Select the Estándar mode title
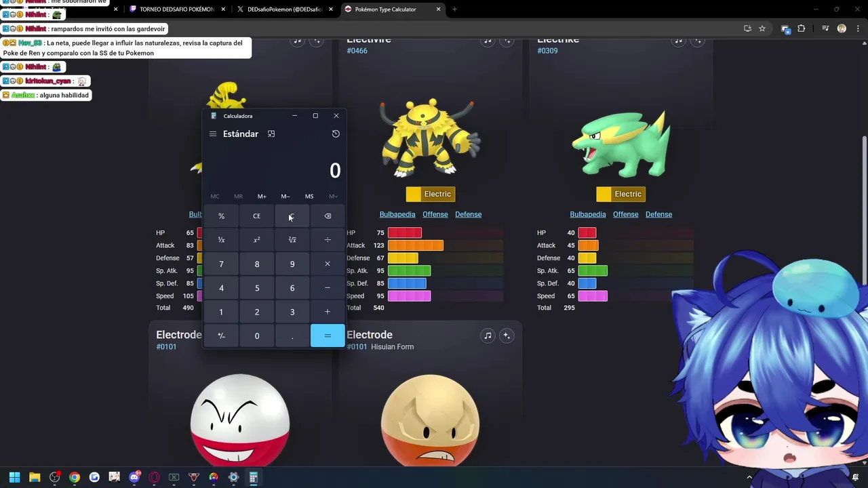This screenshot has height=488, width=868. click(x=241, y=134)
